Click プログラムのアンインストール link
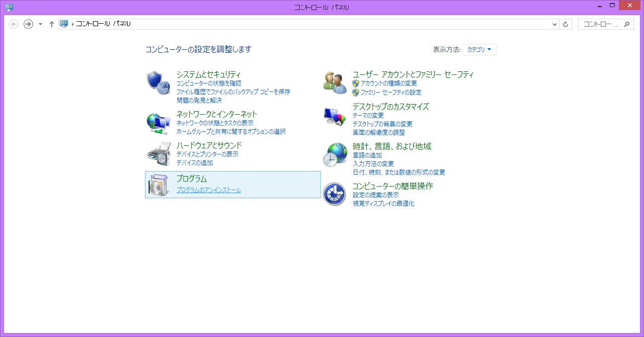The width and height of the screenshot is (644, 337). [208, 190]
